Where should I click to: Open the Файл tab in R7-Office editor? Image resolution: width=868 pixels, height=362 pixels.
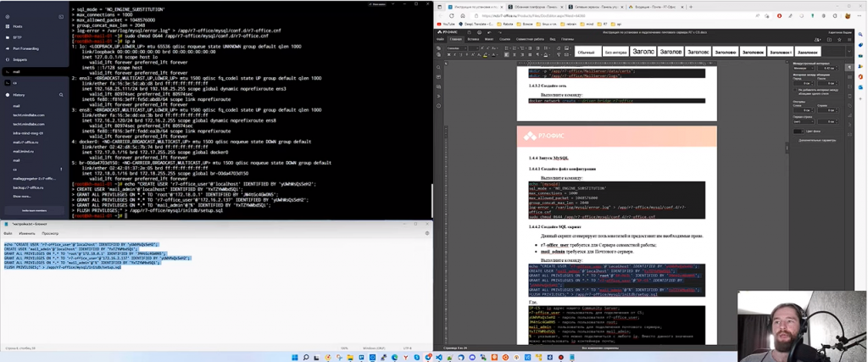[440, 39]
